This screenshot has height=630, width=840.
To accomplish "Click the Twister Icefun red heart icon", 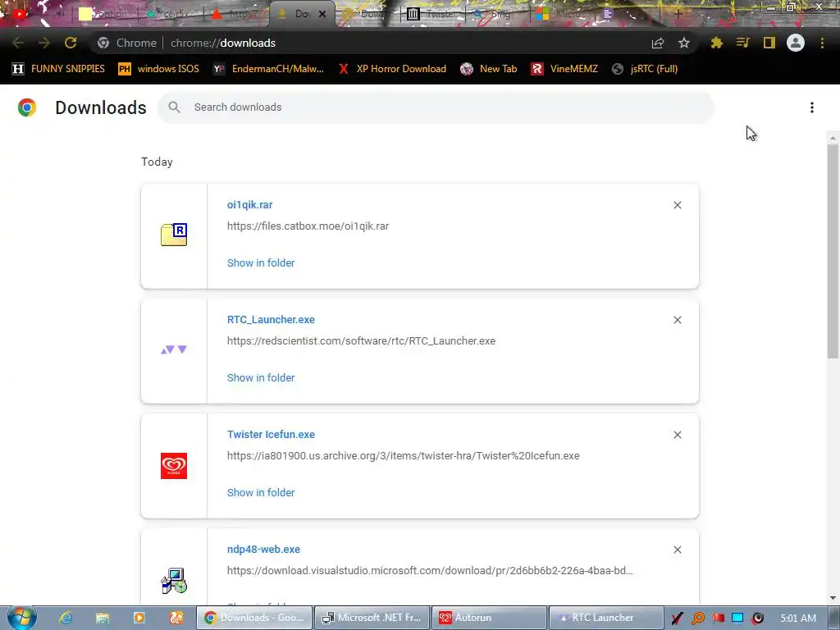I will click(174, 466).
